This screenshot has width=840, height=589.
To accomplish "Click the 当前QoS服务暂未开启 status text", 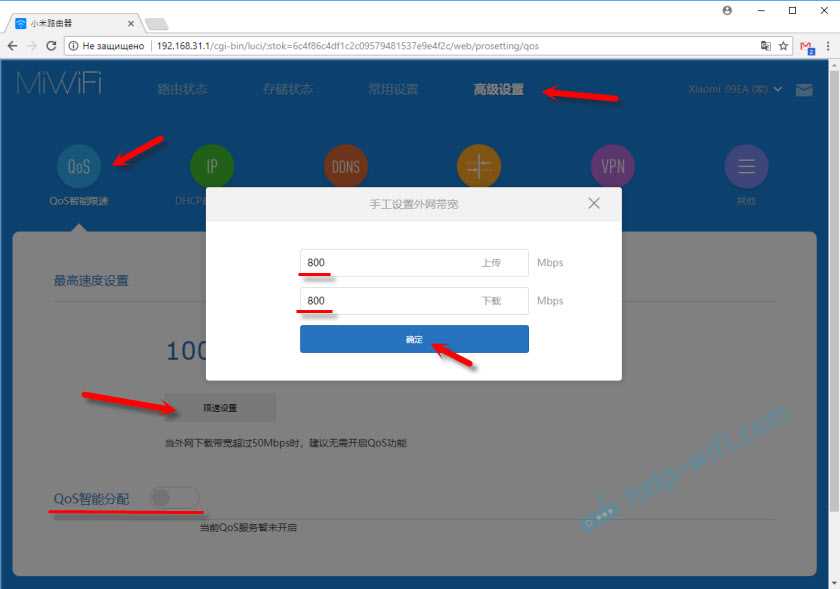I will 248,527.
